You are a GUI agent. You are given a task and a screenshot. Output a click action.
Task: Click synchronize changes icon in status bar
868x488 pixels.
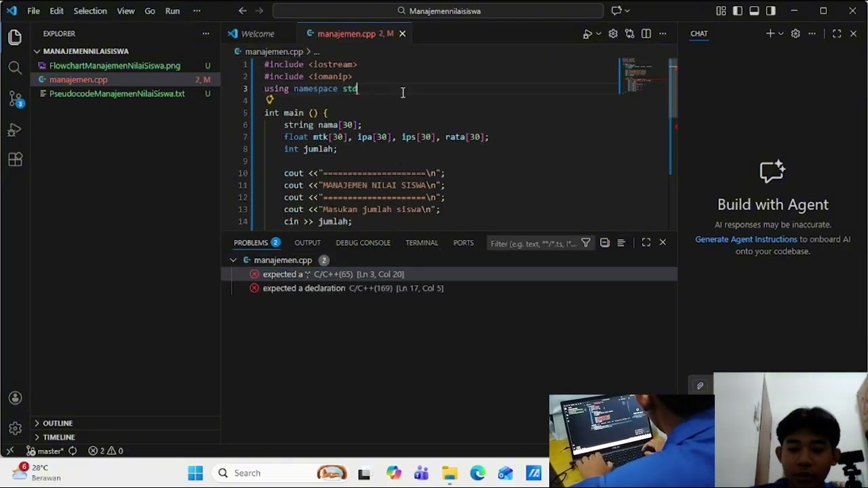[x=73, y=451]
